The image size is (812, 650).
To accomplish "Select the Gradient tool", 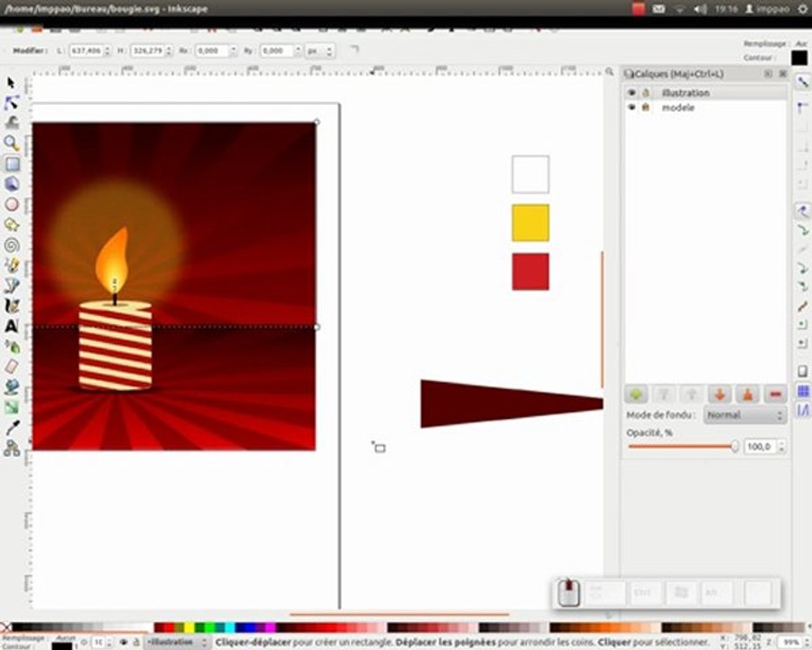I will [x=12, y=407].
